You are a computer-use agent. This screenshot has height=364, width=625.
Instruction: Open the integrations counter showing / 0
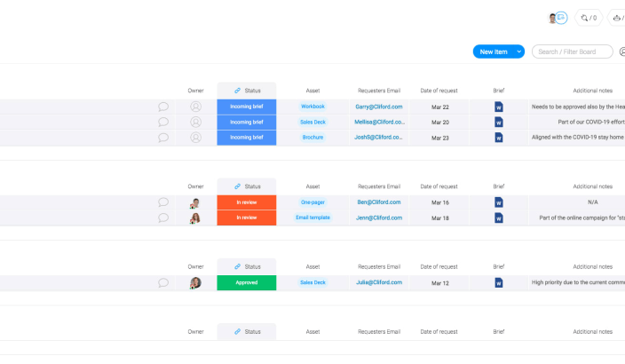pyautogui.click(x=589, y=18)
